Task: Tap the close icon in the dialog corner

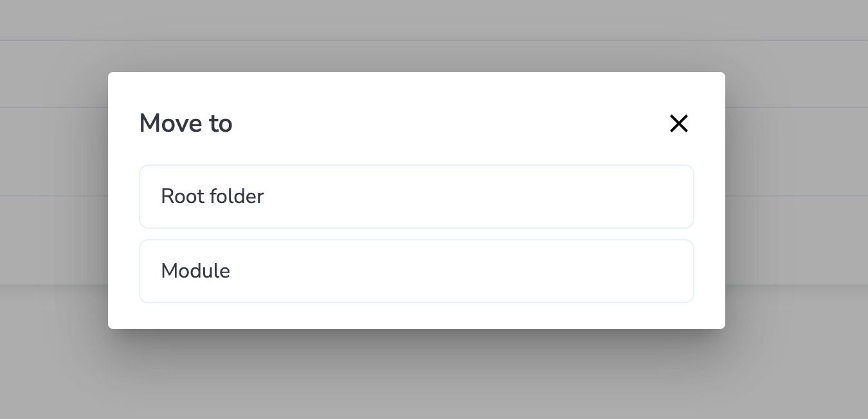Action: coord(679,123)
